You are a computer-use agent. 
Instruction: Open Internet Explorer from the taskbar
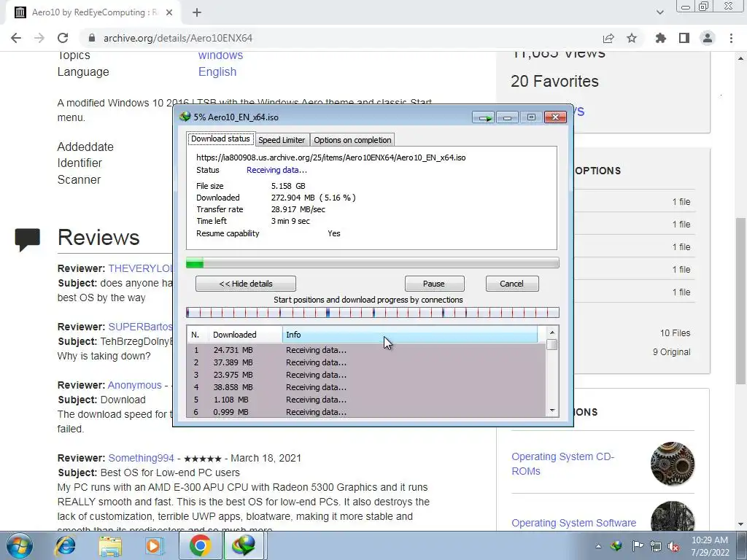[65, 545]
